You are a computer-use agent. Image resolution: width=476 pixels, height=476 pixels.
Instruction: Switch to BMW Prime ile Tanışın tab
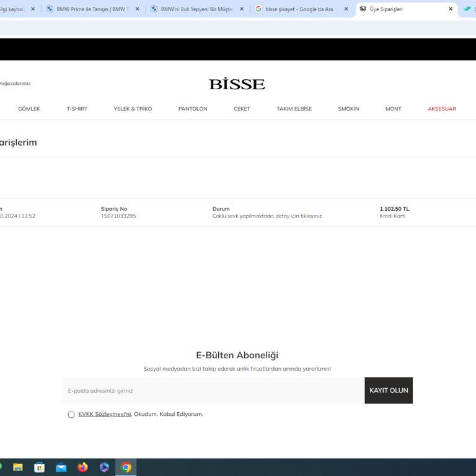92,9
